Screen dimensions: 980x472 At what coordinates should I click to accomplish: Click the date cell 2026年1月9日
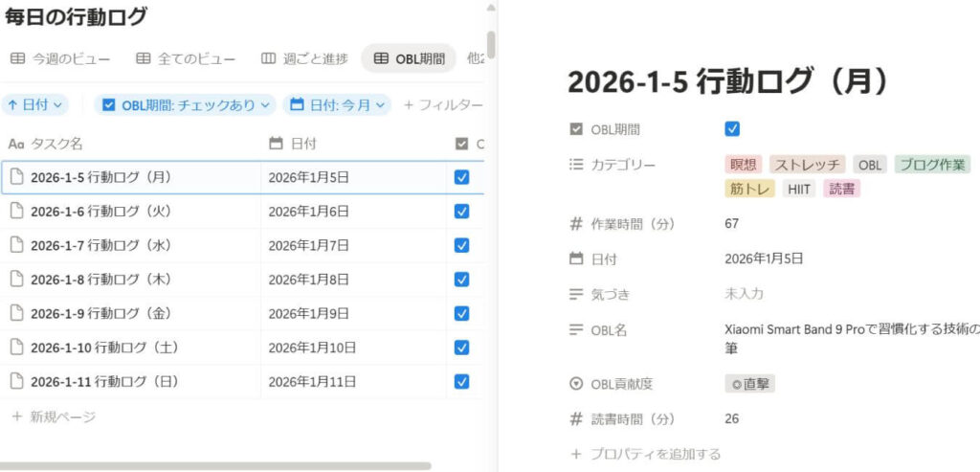pos(309,313)
